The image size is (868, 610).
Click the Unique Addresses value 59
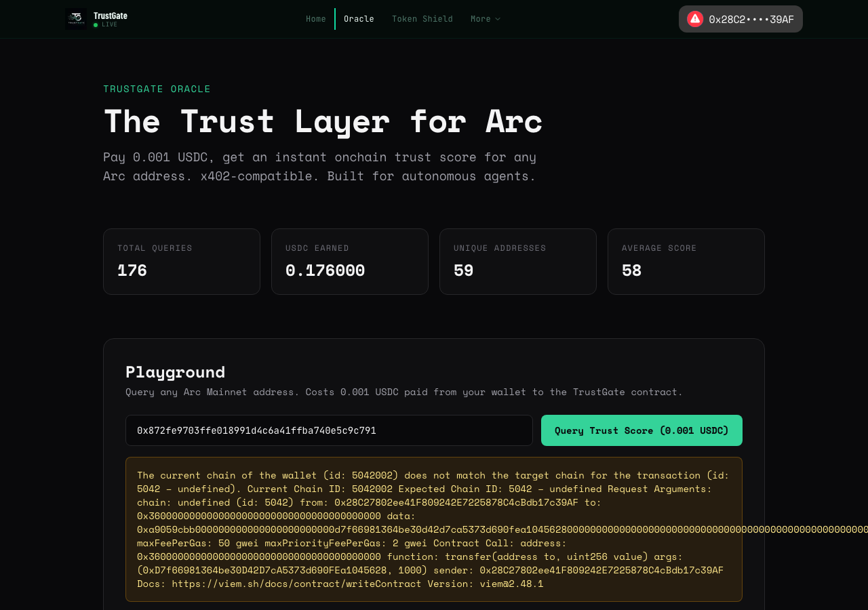[x=464, y=270]
